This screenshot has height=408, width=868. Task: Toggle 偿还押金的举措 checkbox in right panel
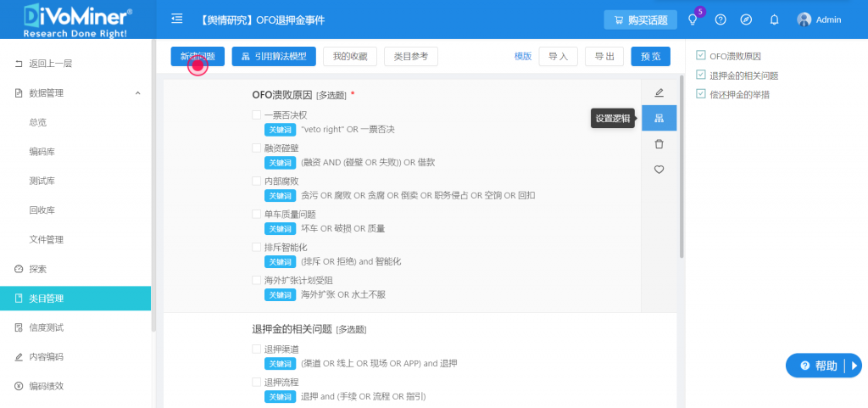click(x=701, y=94)
